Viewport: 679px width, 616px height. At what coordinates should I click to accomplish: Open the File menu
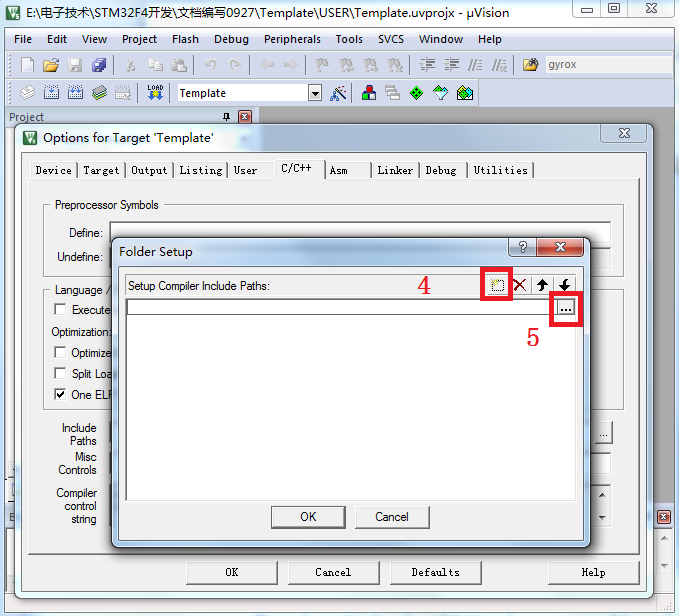coord(23,39)
